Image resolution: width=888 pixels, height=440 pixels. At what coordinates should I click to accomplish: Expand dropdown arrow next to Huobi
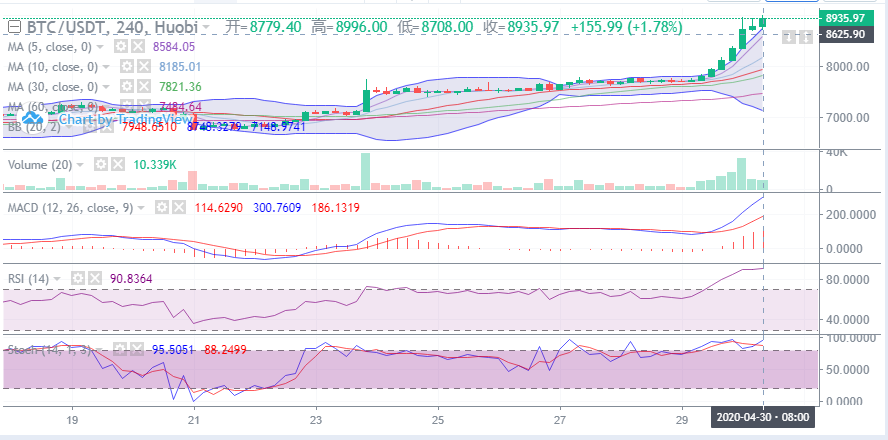(206, 27)
